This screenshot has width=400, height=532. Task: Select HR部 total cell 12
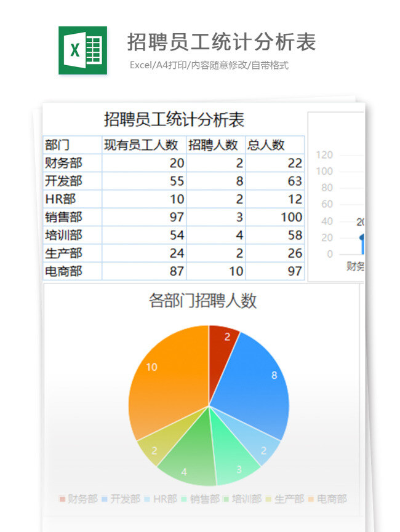(x=274, y=199)
